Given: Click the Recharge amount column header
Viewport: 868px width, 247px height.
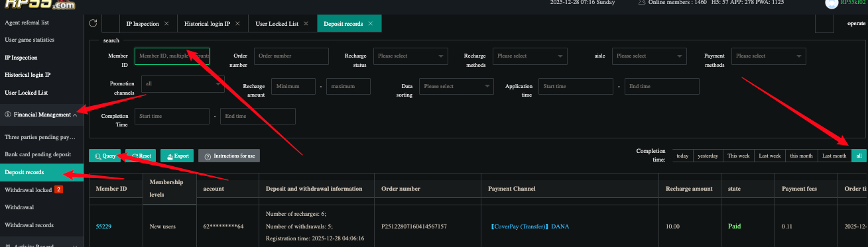Looking at the screenshot, I should 689,189.
